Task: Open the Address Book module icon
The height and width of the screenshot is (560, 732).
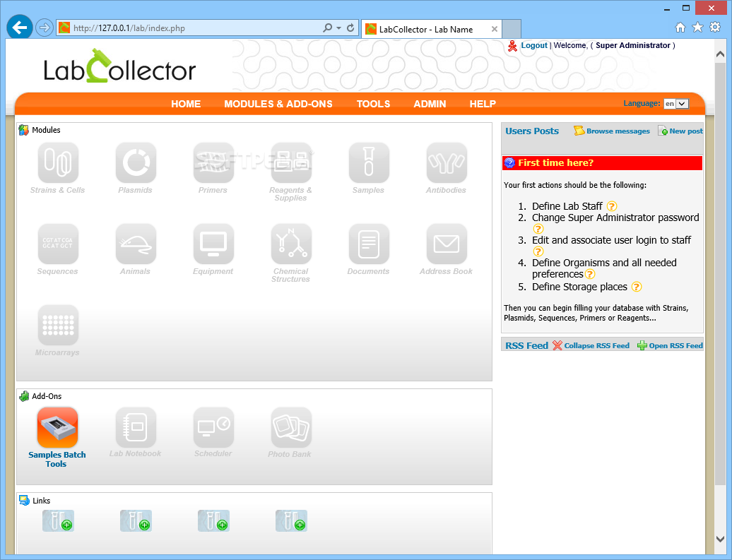Action: pyautogui.click(x=447, y=244)
